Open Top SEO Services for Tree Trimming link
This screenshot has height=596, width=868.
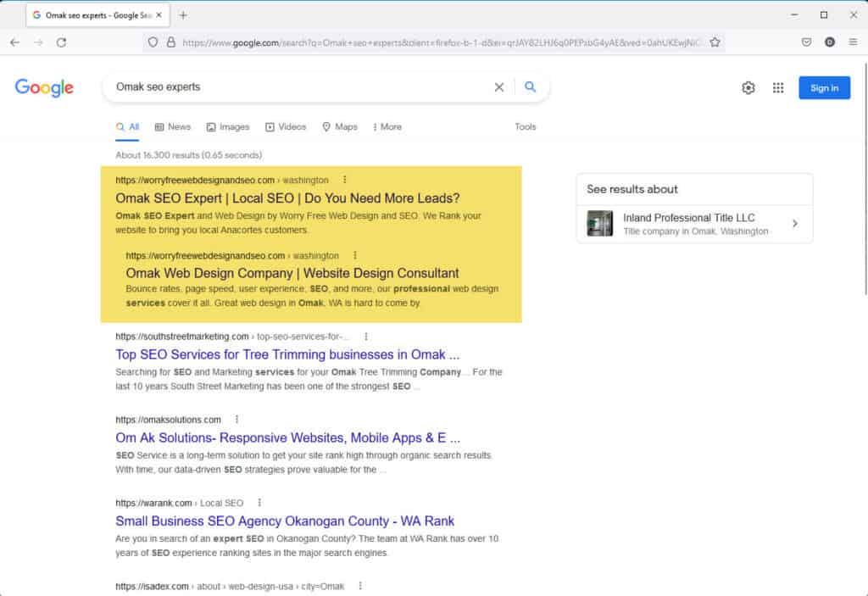pyautogui.click(x=287, y=354)
